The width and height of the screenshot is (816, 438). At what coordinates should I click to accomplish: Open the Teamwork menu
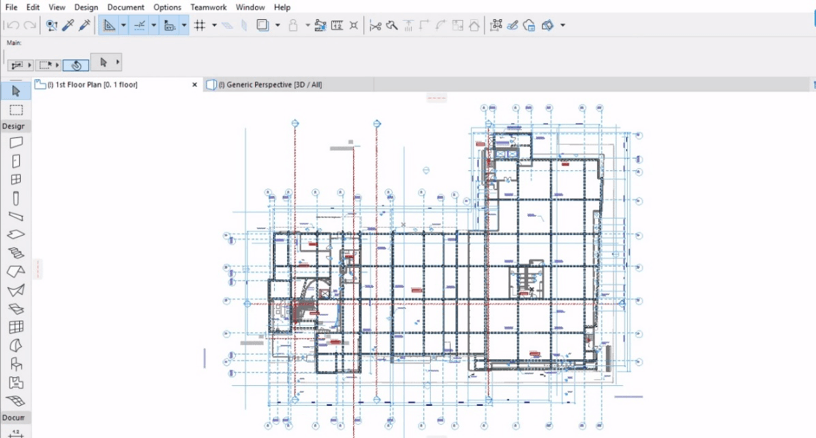coord(208,7)
